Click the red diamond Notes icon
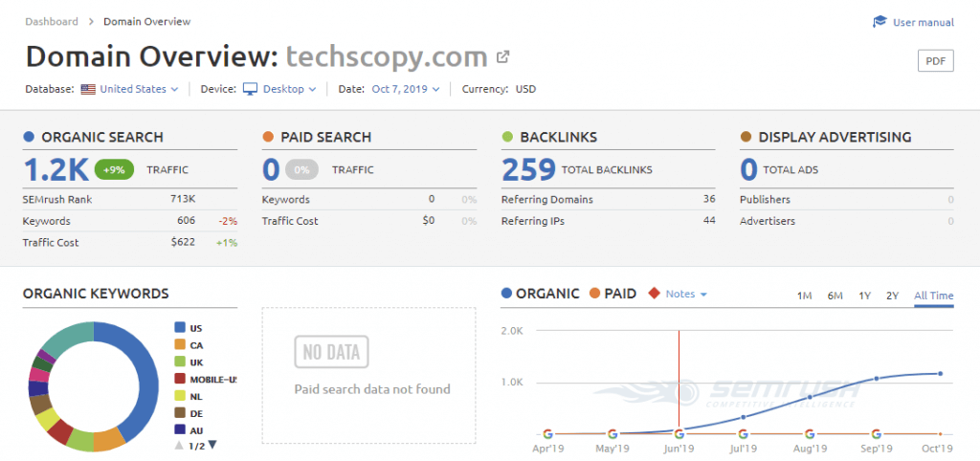 pos(654,294)
